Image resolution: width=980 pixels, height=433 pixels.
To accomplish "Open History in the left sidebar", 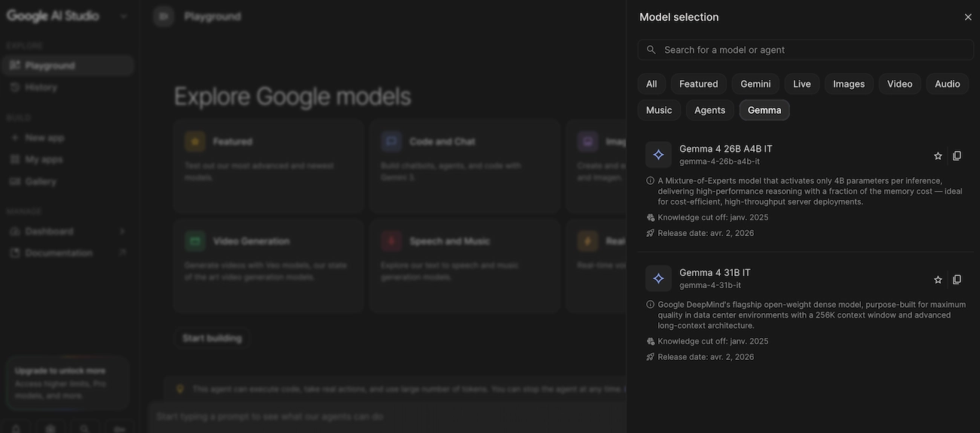I will (68, 88).
